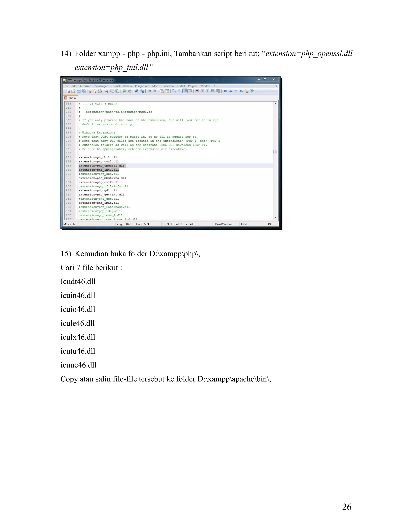Click INS indicator in status bar
Screen dimensions: 412x532
270,224
